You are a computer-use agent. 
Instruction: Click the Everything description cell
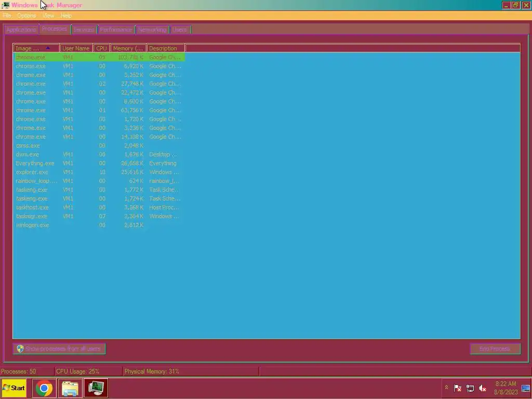click(163, 163)
